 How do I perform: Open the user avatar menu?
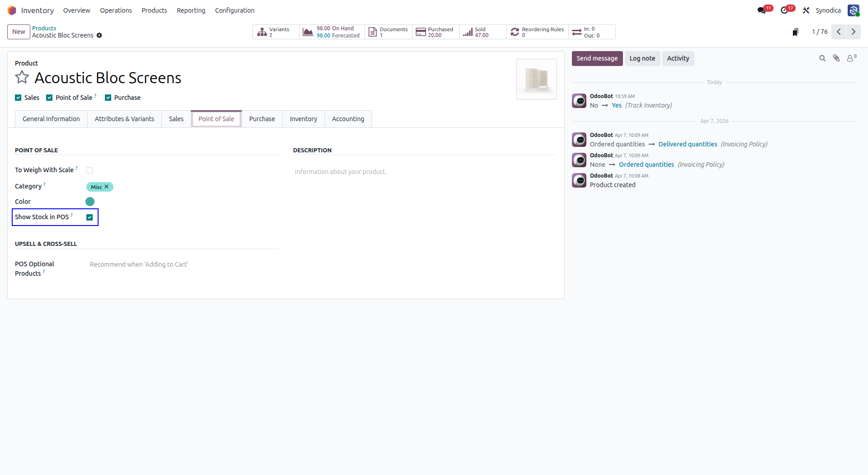[854, 10]
